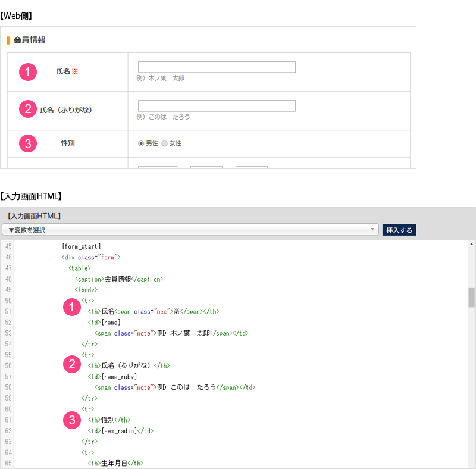
Task: Click the number 2 badge in the HTML editor
Action: click(x=72, y=364)
